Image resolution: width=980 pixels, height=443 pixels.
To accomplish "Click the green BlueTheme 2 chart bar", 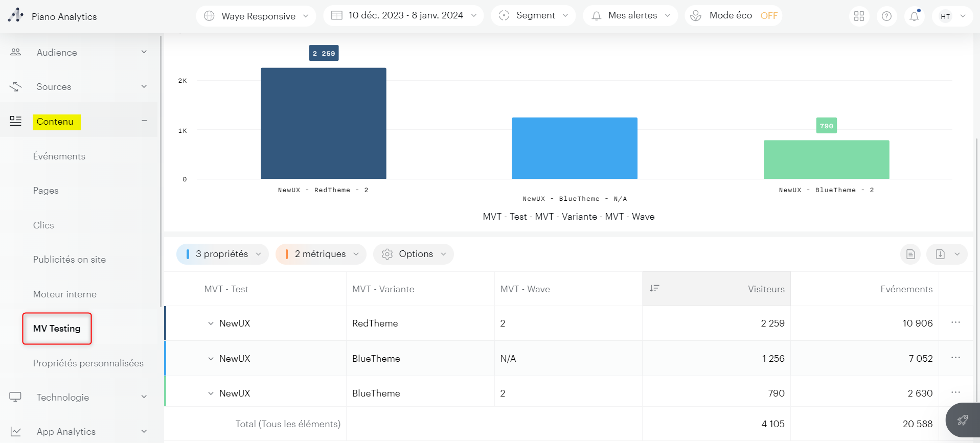I will coord(826,159).
